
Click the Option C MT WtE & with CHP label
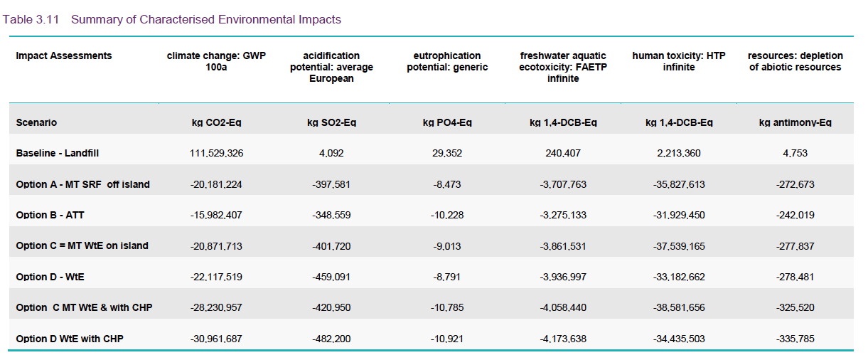coord(84,308)
